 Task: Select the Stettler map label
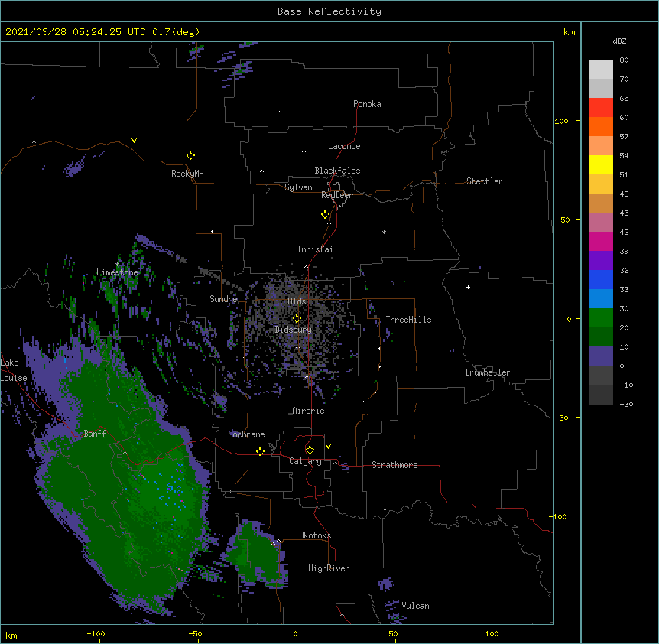[x=485, y=181]
